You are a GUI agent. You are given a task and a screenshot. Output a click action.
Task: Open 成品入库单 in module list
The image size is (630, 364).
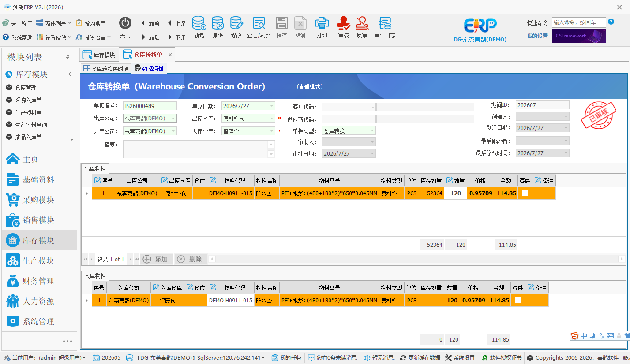28,137
